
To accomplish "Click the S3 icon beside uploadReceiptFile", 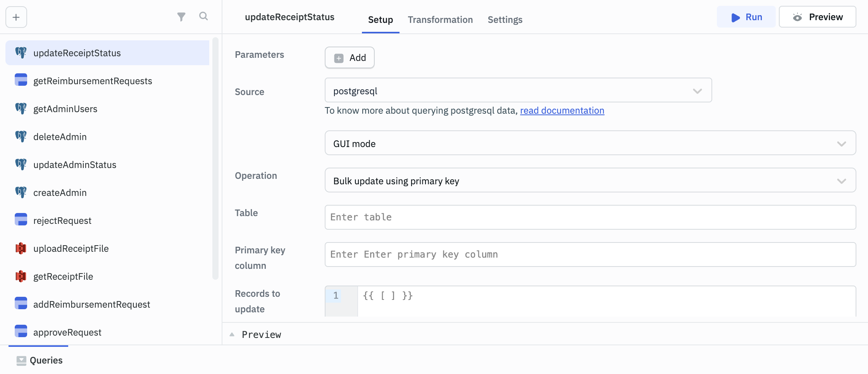I will pos(21,248).
